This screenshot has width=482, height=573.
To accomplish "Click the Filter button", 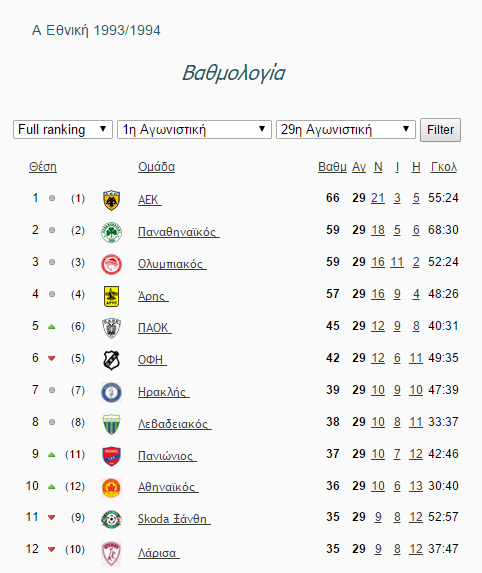I will pyautogui.click(x=440, y=130).
